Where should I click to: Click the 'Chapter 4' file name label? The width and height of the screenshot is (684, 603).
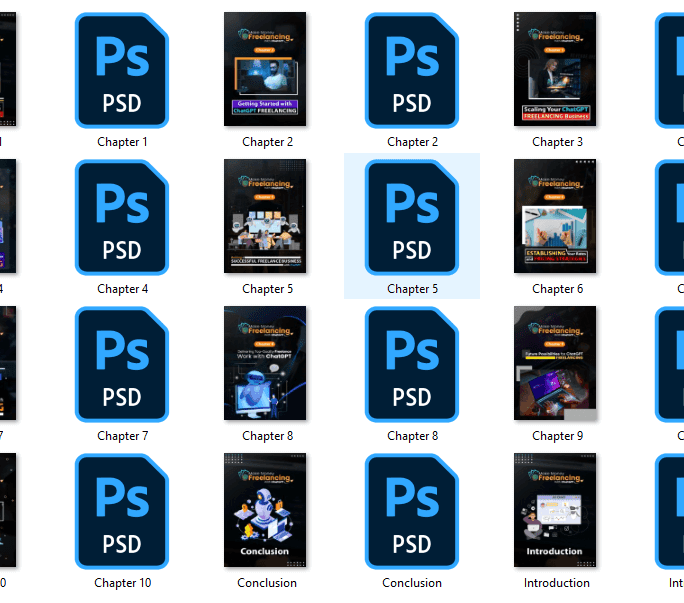coord(122,289)
